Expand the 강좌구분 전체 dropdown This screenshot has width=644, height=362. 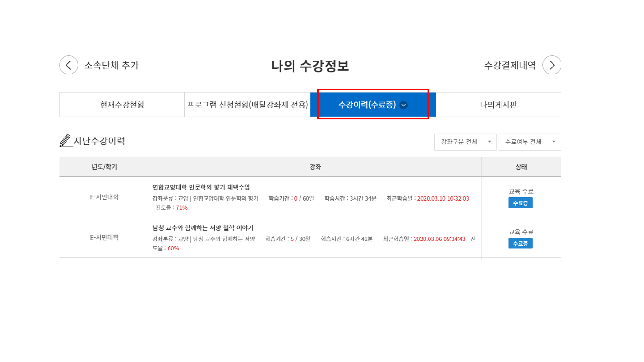click(x=465, y=142)
